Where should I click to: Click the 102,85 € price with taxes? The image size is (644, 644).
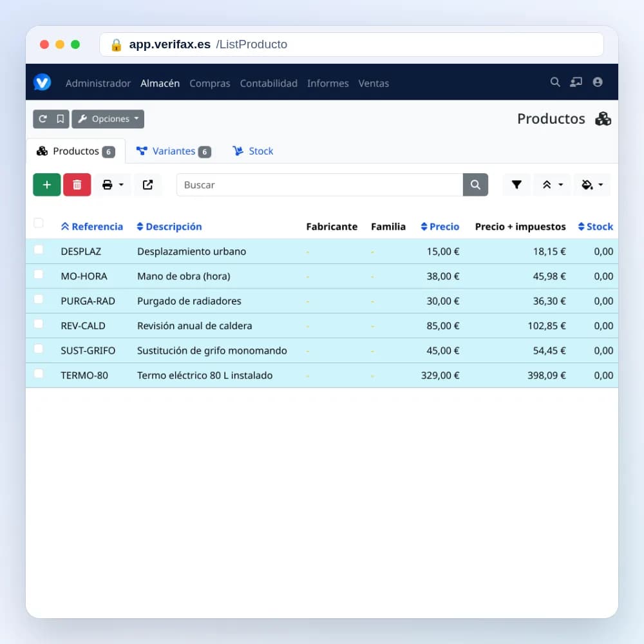[547, 326]
